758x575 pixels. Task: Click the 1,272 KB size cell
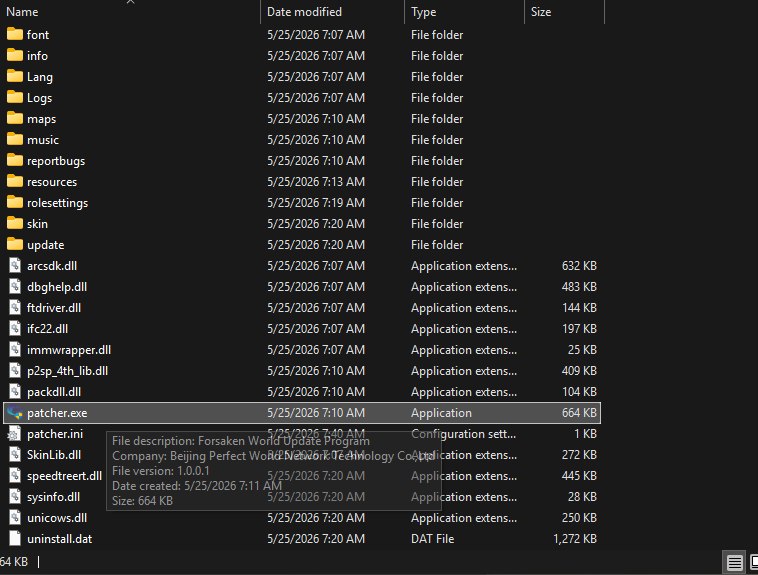(x=575, y=539)
